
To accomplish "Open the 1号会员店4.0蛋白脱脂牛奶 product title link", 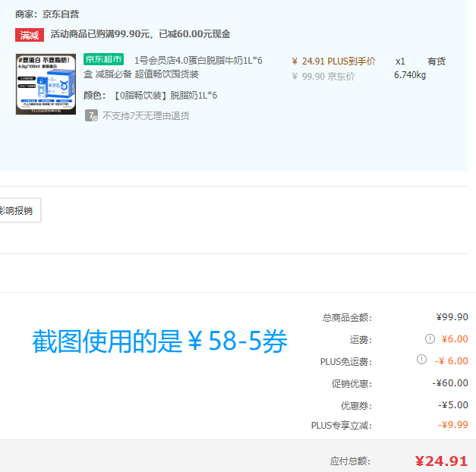I will point(173,67).
